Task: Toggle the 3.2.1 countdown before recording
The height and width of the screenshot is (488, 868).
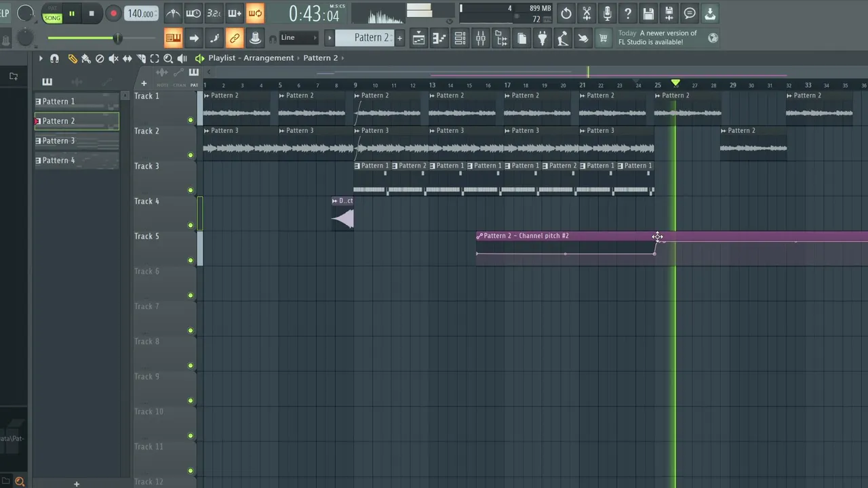Action: (214, 13)
